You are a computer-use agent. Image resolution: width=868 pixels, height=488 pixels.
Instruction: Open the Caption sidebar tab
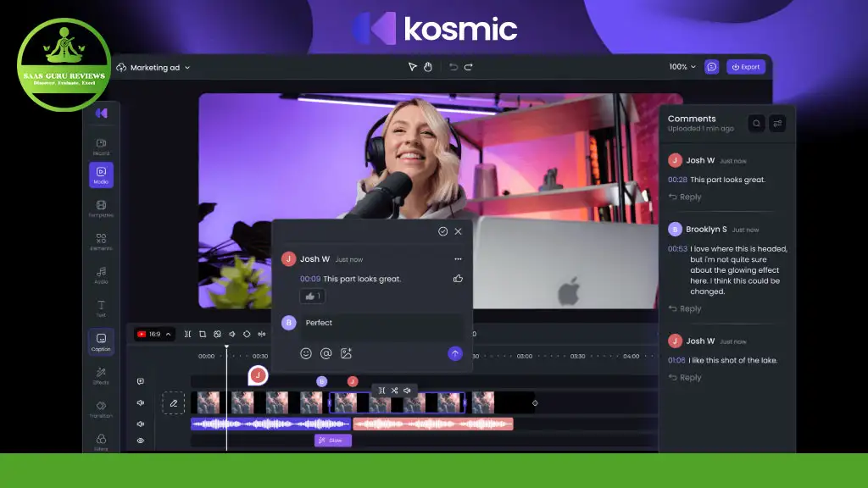click(101, 341)
